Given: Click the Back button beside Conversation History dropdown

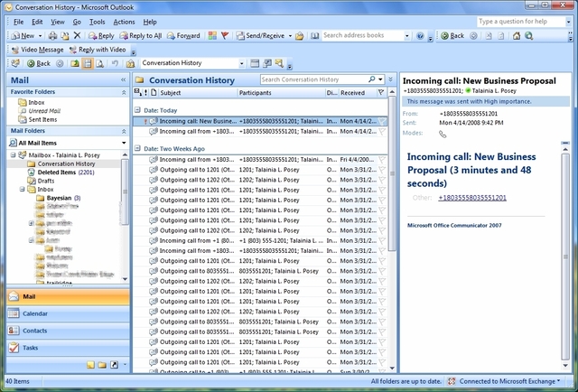Looking at the screenshot, I should [x=38, y=63].
